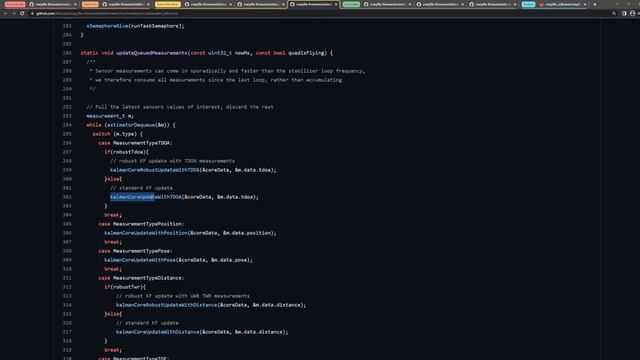Viewport: 640px width, 360px height.
Task: Select line number 294
Action: pos(67,125)
